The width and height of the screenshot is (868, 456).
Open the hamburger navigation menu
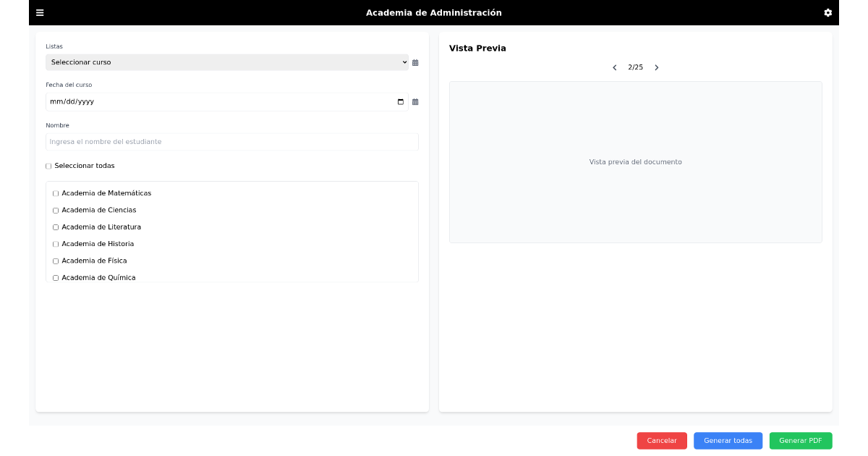click(40, 12)
